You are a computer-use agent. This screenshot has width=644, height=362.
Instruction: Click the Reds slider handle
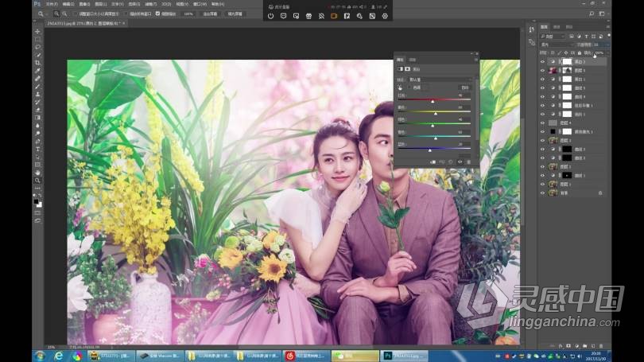click(433, 102)
